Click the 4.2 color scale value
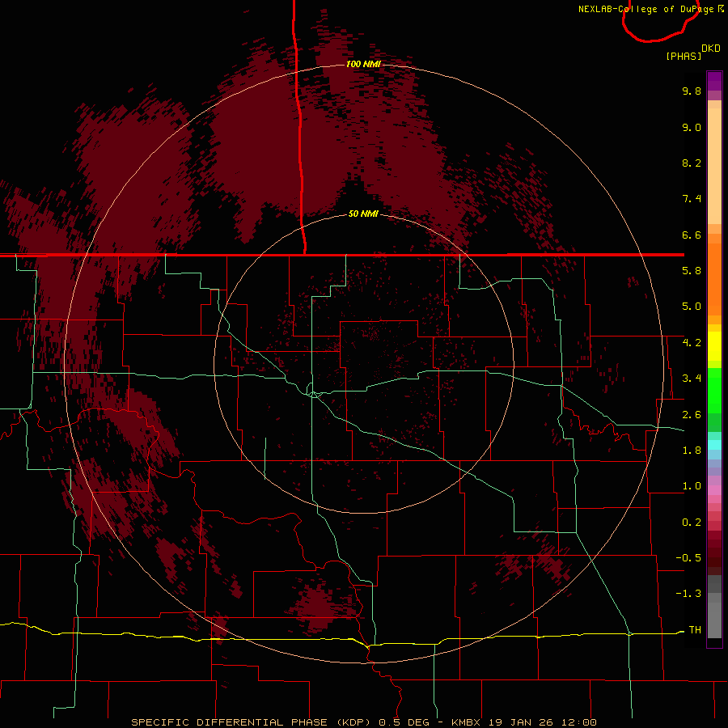 [x=692, y=343]
